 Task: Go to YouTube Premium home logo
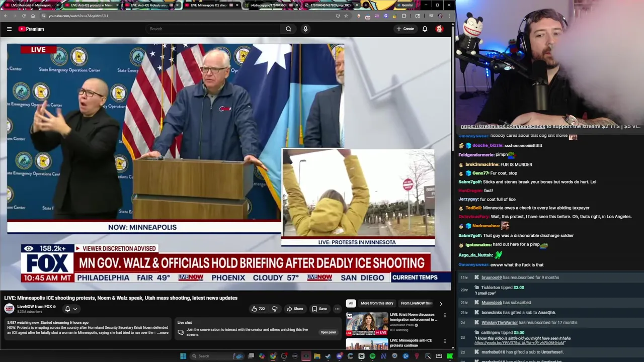31,29
